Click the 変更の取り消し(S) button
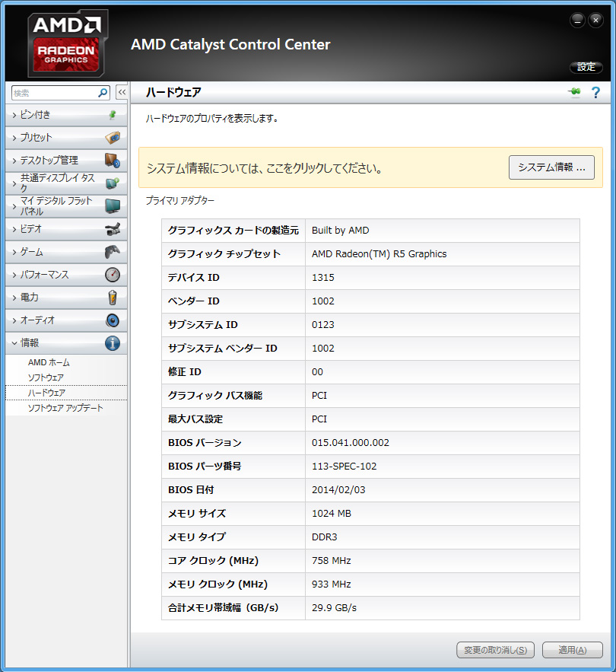The height and width of the screenshot is (672, 616). pos(495,650)
